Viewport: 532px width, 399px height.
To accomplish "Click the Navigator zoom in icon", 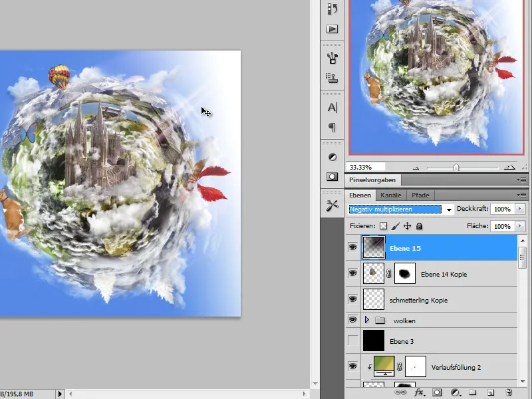I will point(509,168).
